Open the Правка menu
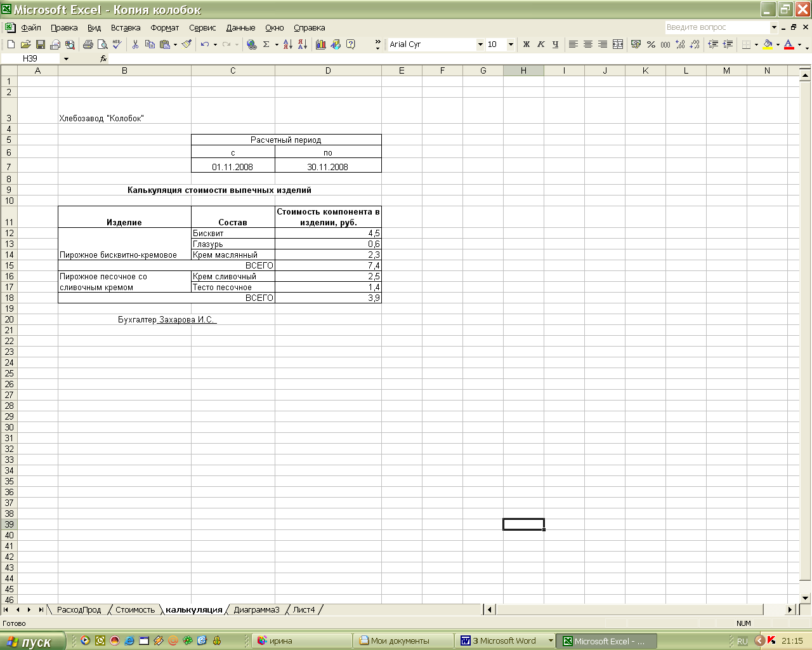The width and height of the screenshot is (812, 650). click(x=64, y=28)
